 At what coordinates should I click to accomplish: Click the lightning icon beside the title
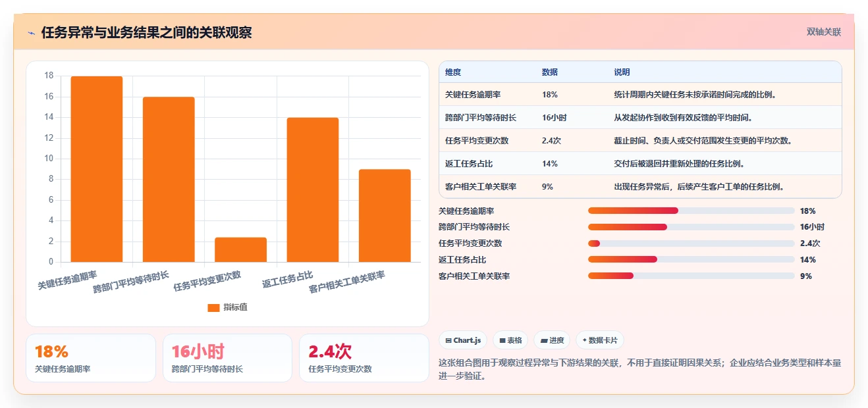pos(31,33)
